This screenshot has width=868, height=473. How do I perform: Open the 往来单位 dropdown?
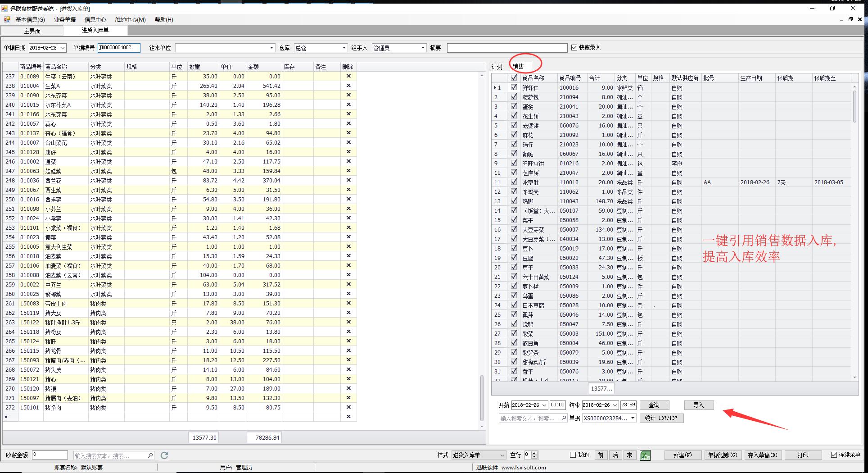click(x=271, y=48)
